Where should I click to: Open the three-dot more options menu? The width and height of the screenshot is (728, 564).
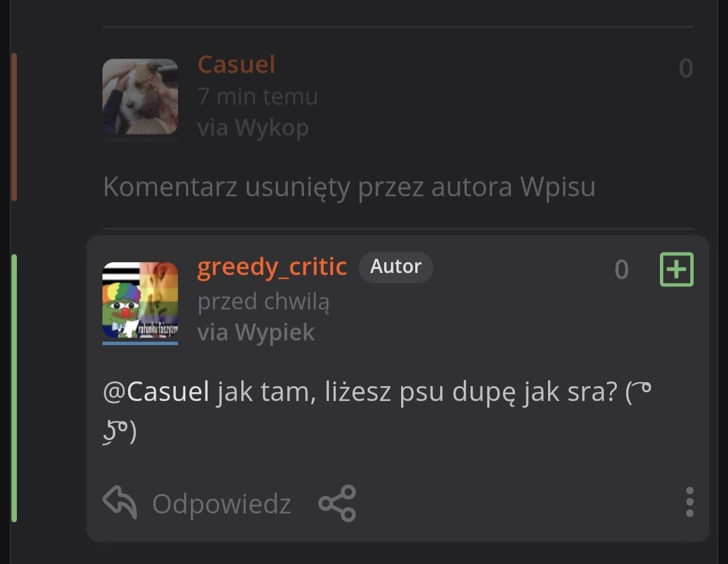[x=690, y=502]
